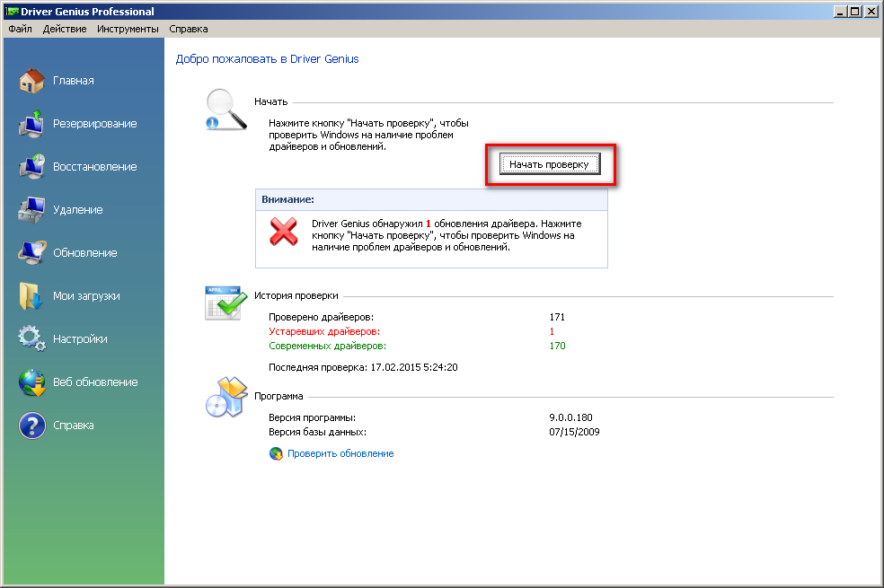Maximize the Driver Genius window
Image resolution: width=884 pixels, height=588 pixels.
tap(854, 12)
